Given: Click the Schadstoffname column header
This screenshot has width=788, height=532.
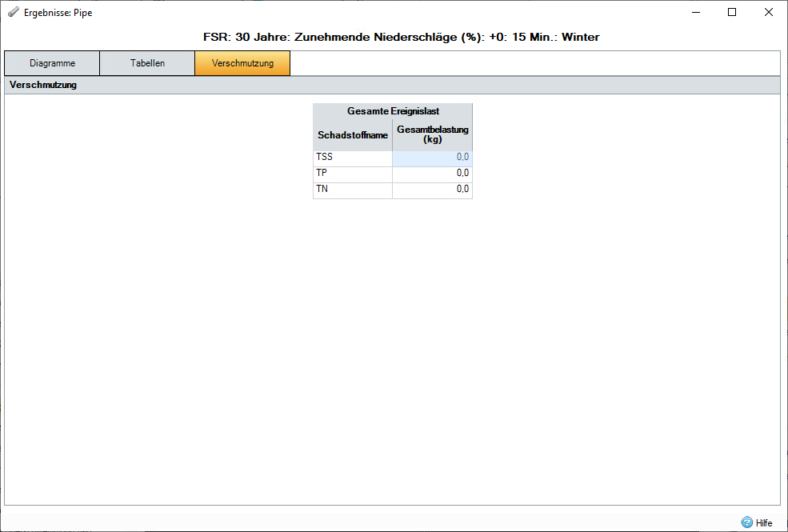Looking at the screenshot, I should pyautogui.click(x=353, y=134).
